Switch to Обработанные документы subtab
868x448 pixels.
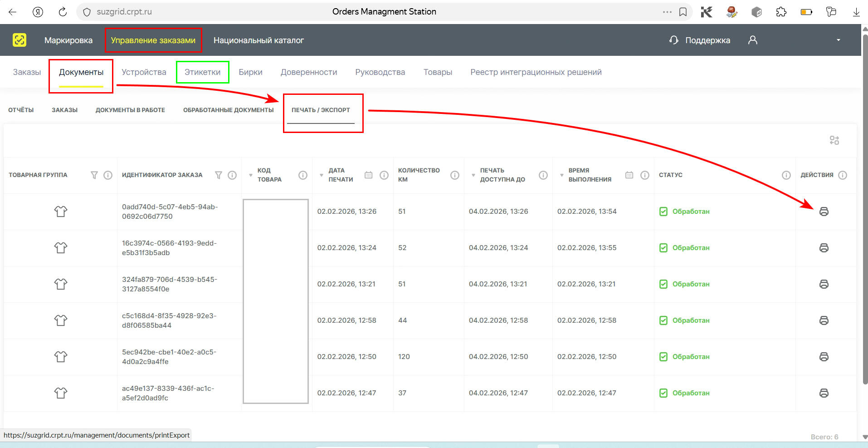tap(229, 110)
